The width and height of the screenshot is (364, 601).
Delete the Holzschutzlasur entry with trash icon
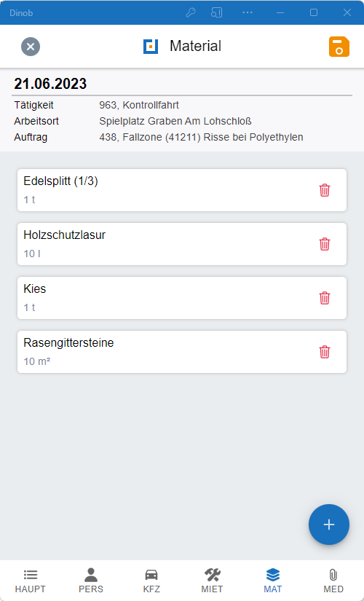tap(325, 244)
